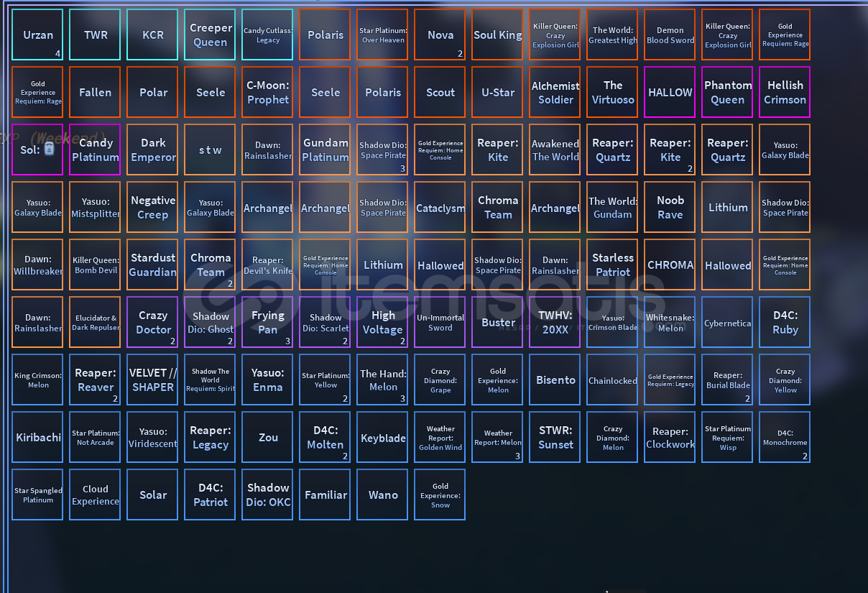Select the Noob Rave item
Screen dimensions: 868x593
[670, 207]
